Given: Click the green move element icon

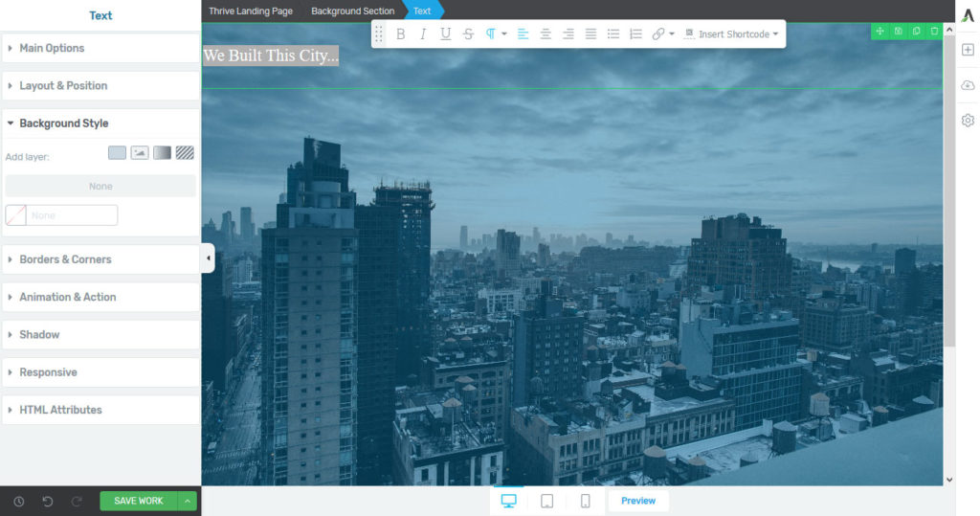Looking at the screenshot, I should [880, 32].
